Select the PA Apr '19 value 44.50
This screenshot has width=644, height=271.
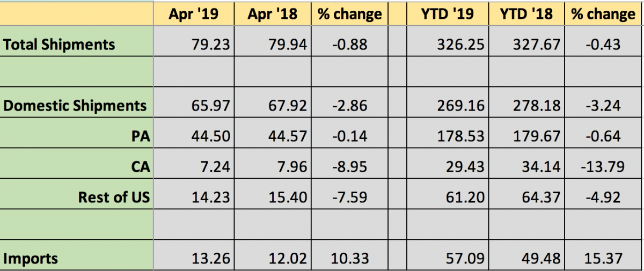point(210,136)
